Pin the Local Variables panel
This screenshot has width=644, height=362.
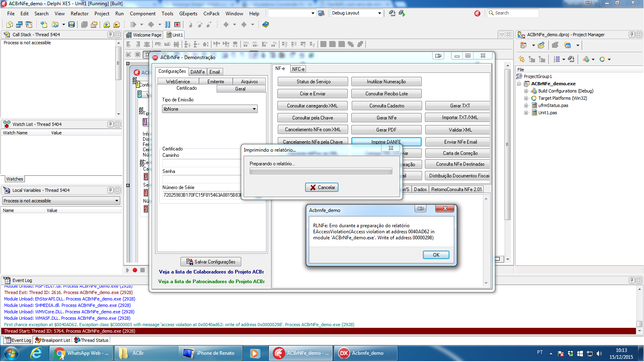pos(111,190)
